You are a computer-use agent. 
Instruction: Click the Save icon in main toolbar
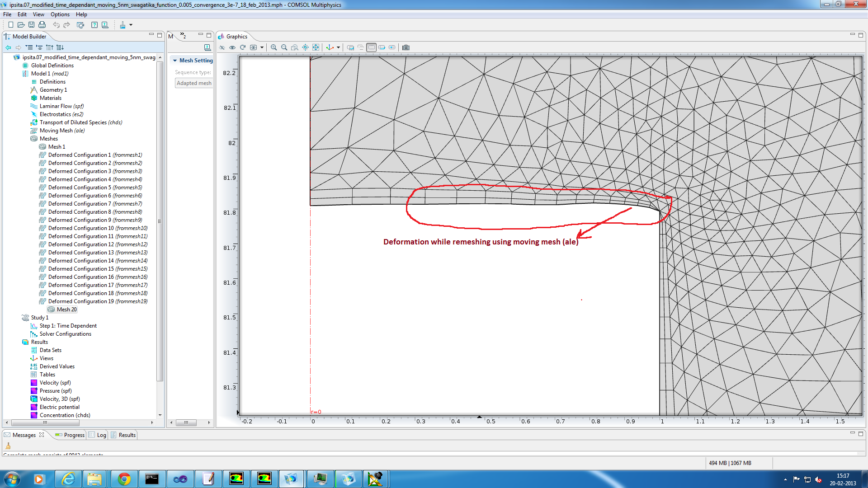point(31,25)
